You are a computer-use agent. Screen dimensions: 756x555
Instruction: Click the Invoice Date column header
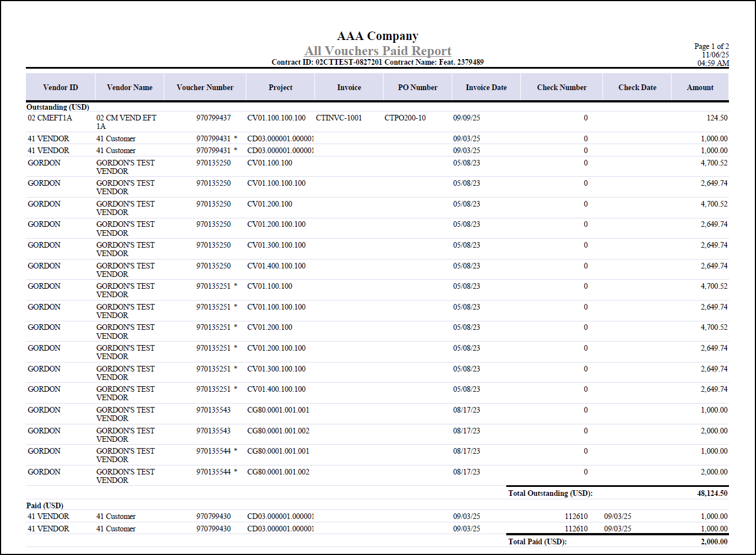coord(486,87)
